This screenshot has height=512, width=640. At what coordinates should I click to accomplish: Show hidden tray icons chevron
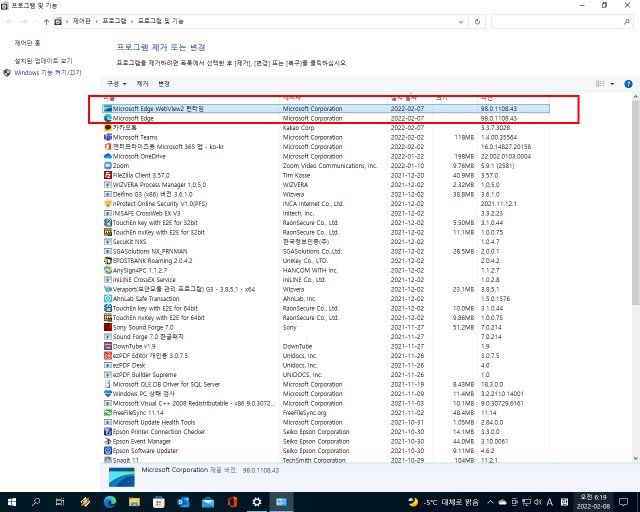tap(490, 502)
